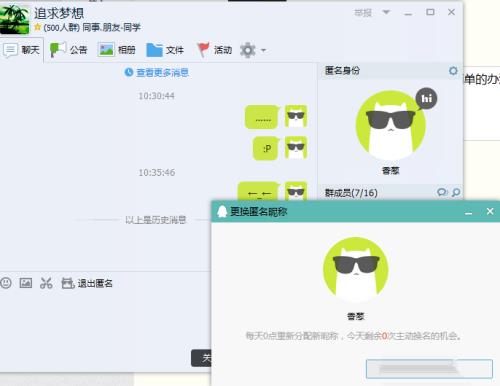Click the cat avatar beside ':P' message
This screenshot has height=386, width=500.
(x=296, y=147)
